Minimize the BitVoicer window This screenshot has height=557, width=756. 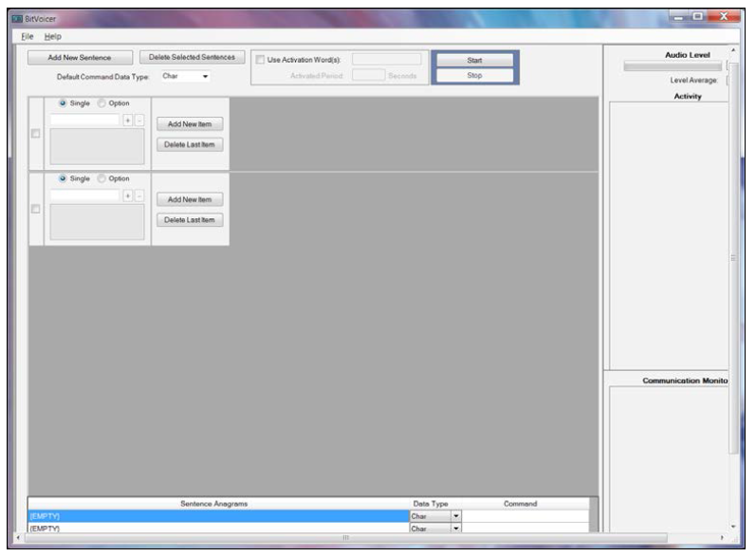tap(678, 17)
